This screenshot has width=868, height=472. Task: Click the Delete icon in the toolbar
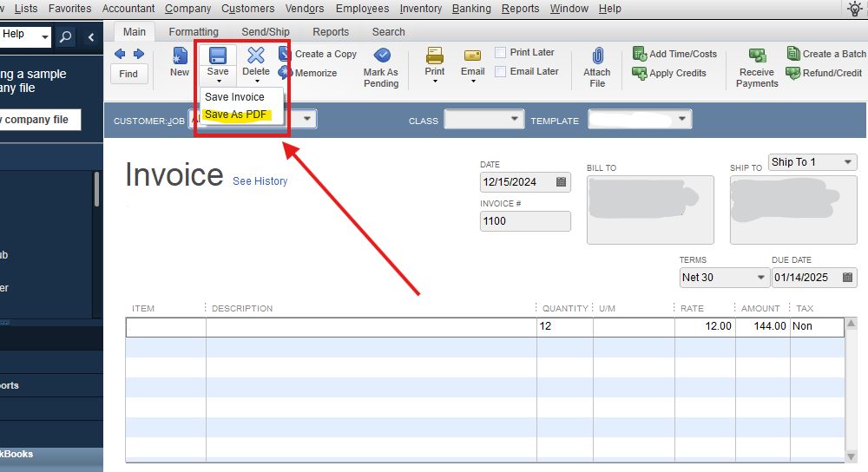coord(256,56)
